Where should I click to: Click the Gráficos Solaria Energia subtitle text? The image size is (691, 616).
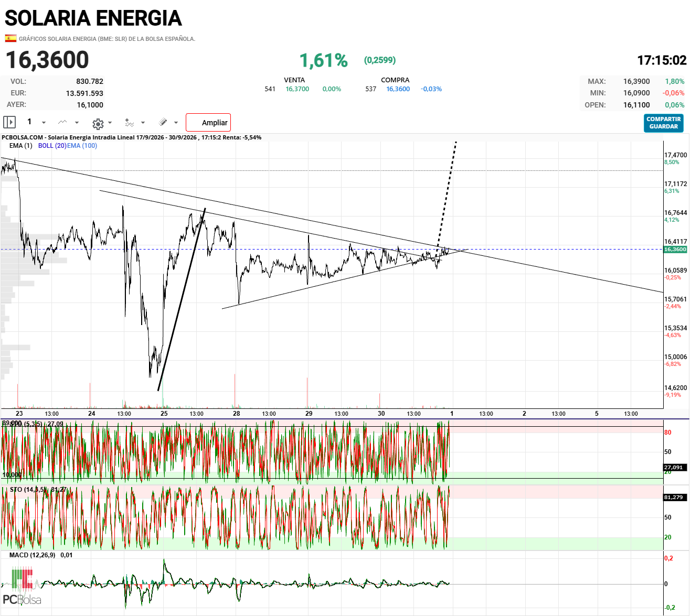[107, 39]
